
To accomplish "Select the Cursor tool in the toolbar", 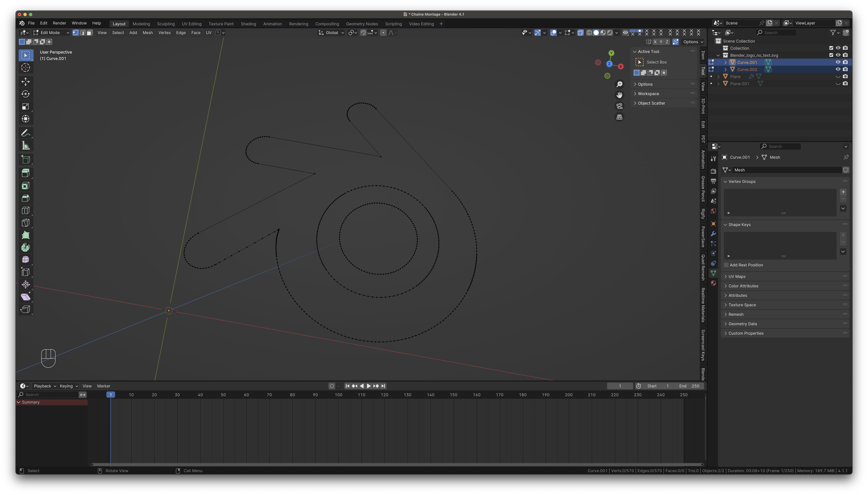I will click(25, 68).
